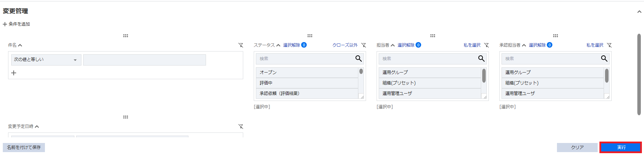Image resolution: width=644 pixels, height=157 pixels.
Task: Click the search magnifier in 担当者 panel
Action: coord(481,59)
